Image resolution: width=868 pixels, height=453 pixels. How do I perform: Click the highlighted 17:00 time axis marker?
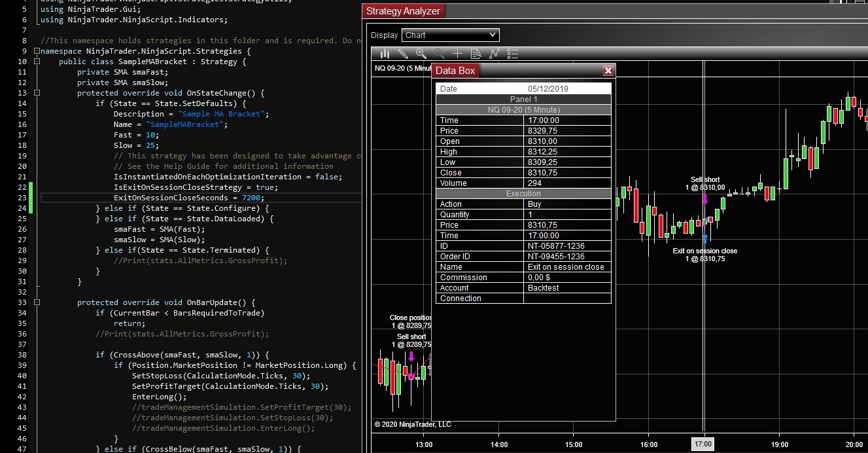tap(704, 444)
